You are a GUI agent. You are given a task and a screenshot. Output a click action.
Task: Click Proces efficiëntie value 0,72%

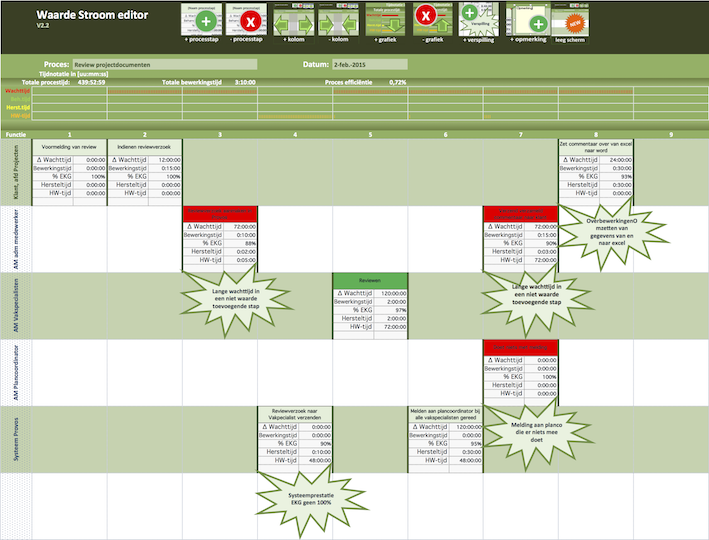click(397, 82)
